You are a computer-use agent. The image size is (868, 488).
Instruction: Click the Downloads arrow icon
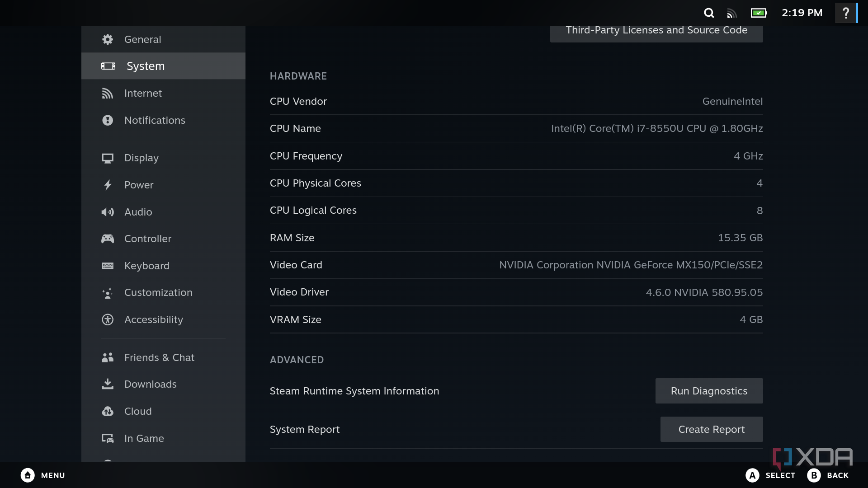(x=108, y=384)
